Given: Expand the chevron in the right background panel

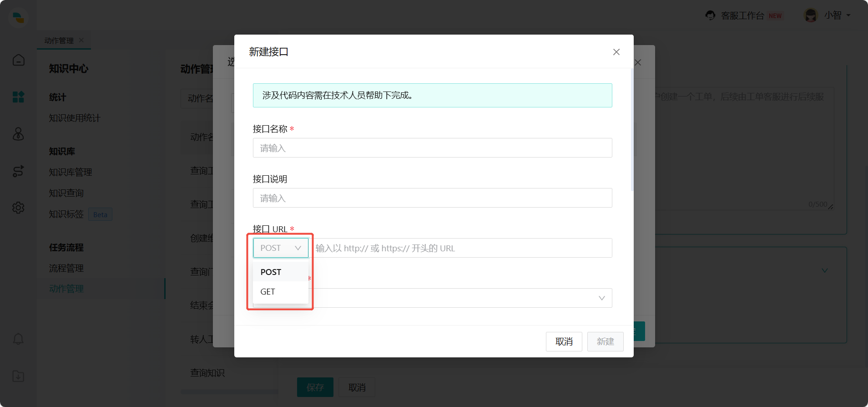Looking at the screenshot, I should point(825,270).
